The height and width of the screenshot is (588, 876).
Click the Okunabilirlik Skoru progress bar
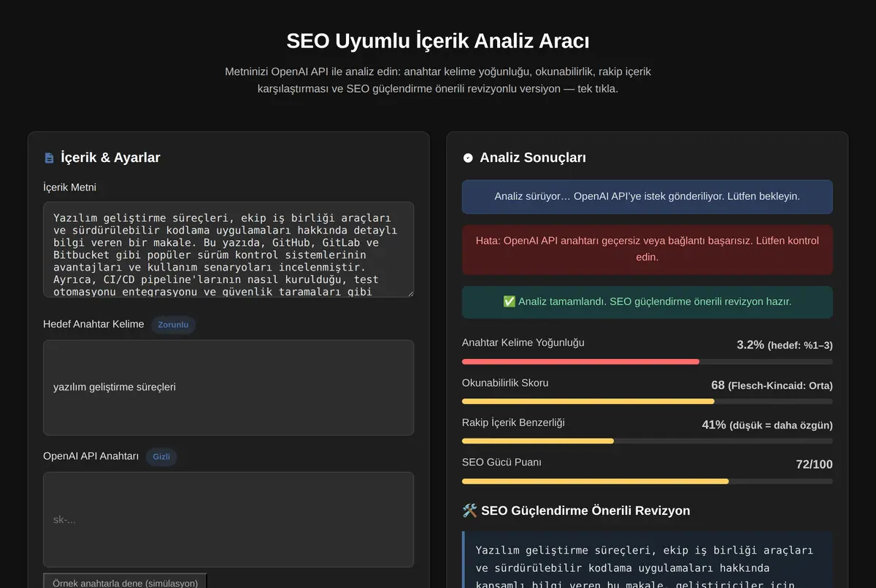click(648, 401)
